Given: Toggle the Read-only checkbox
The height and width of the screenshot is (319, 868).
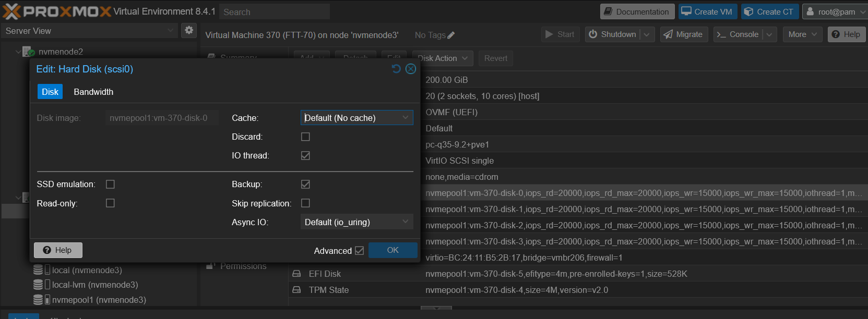Looking at the screenshot, I should 110,203.
